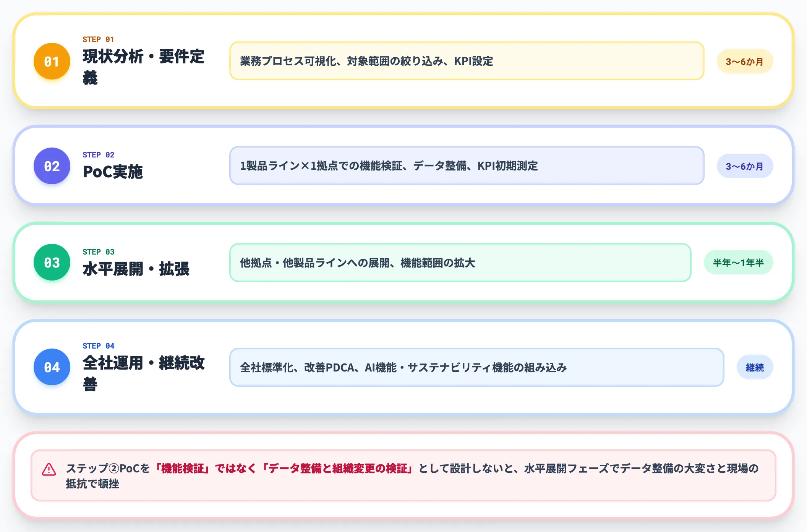Click the 3〜6か月 badge in Step 02
The height and width of the screenshot is (532, 807).
(745, 166)
